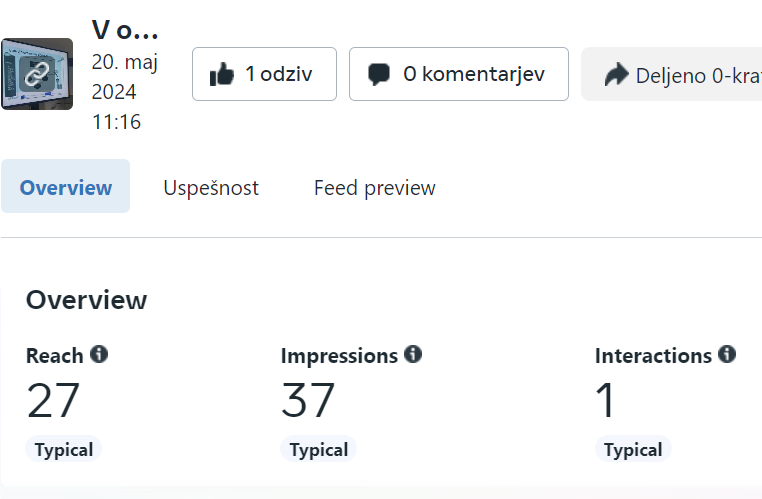Click the Deljeno 0-krat button
This screenshot has height=499, width=762.
click(x=672, y=74)
